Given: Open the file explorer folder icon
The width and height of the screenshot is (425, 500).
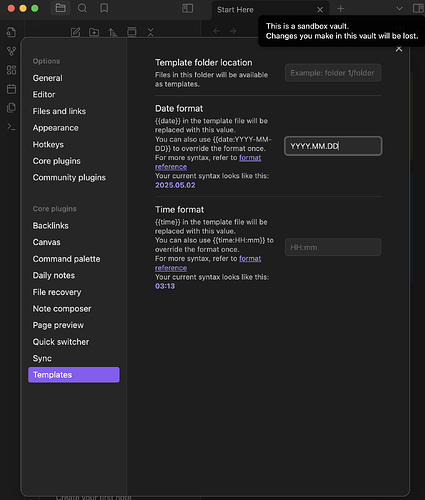Looking at the screenshot, I should click(60, 8).
